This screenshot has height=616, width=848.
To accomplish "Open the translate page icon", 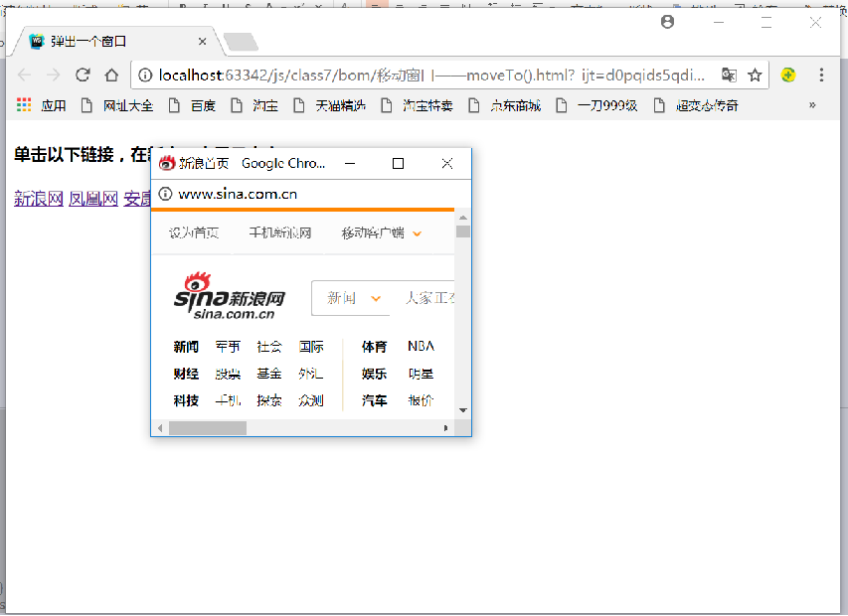I will click(x=729, y=76).
